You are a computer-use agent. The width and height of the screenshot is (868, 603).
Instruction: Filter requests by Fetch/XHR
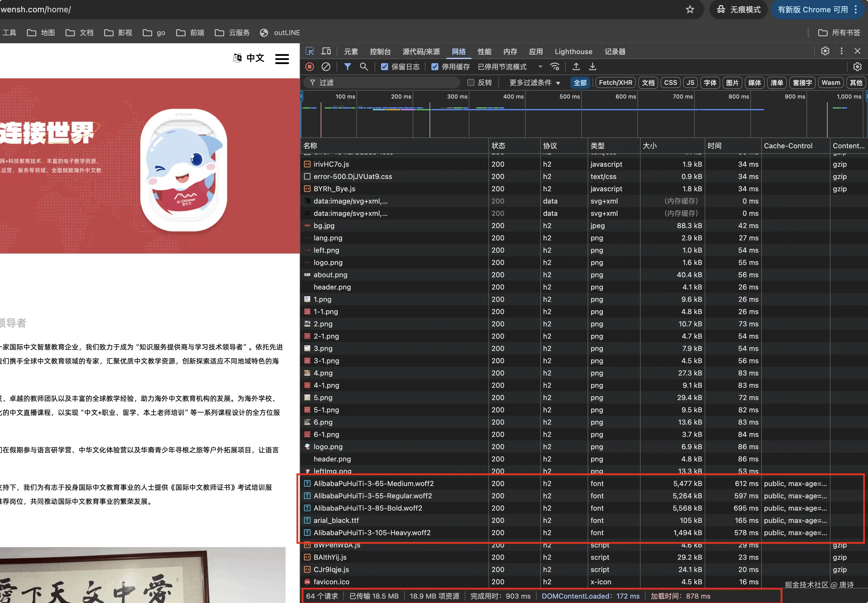[615, 83]
